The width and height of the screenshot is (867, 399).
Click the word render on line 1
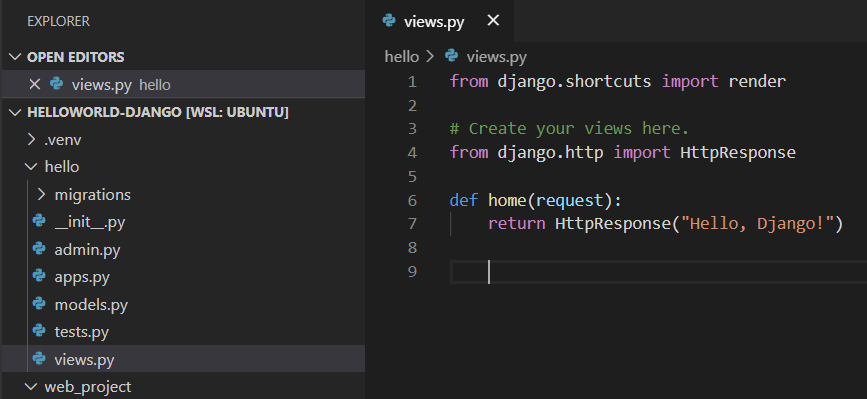(x=757, y=82)
